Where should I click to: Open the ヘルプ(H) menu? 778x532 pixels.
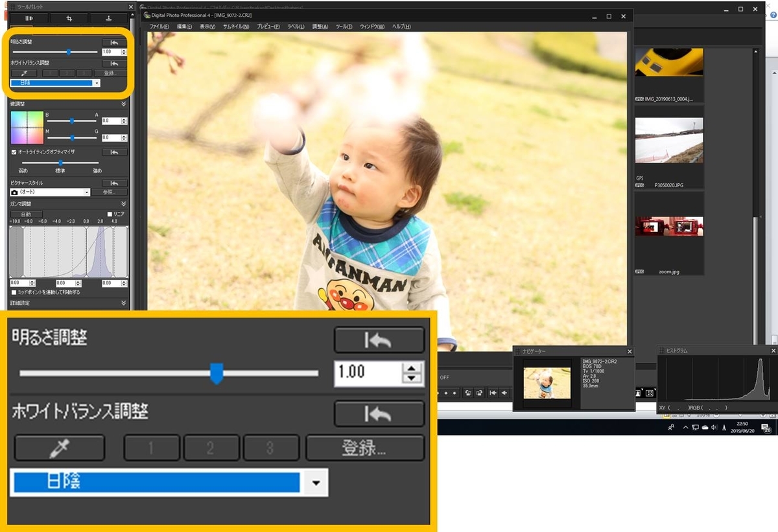pyautogui.click(x=401, y=27)
